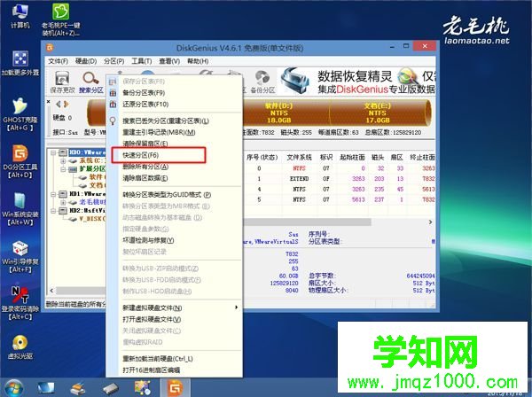Choose 备份分区表(F9) menu entry
Image resolution: width=532 pixels, height=397 pixels.
pyautogui.click(x=175, y=92)
